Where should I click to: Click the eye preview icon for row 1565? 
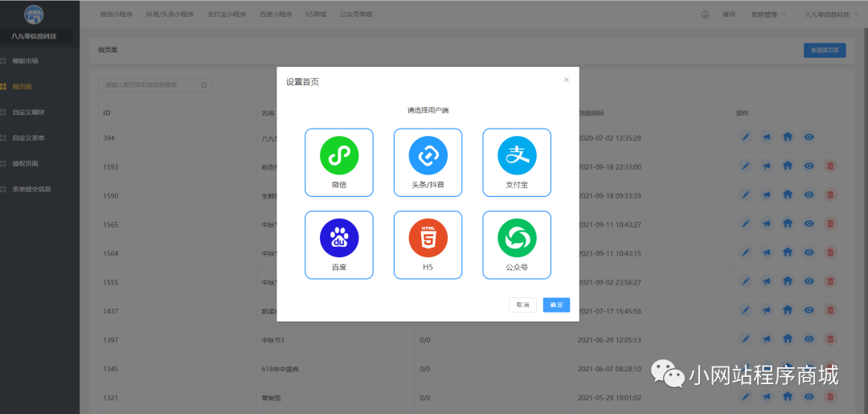[809, 223]
